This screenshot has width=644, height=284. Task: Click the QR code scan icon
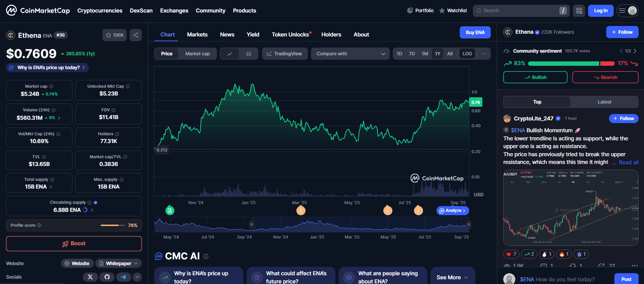pyautogui.click(x=579, y=11)
